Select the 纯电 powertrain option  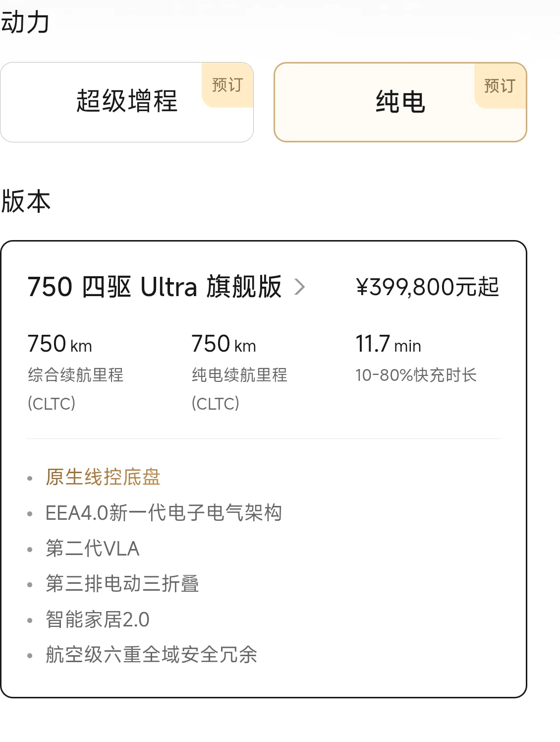(x=400, y=102)
